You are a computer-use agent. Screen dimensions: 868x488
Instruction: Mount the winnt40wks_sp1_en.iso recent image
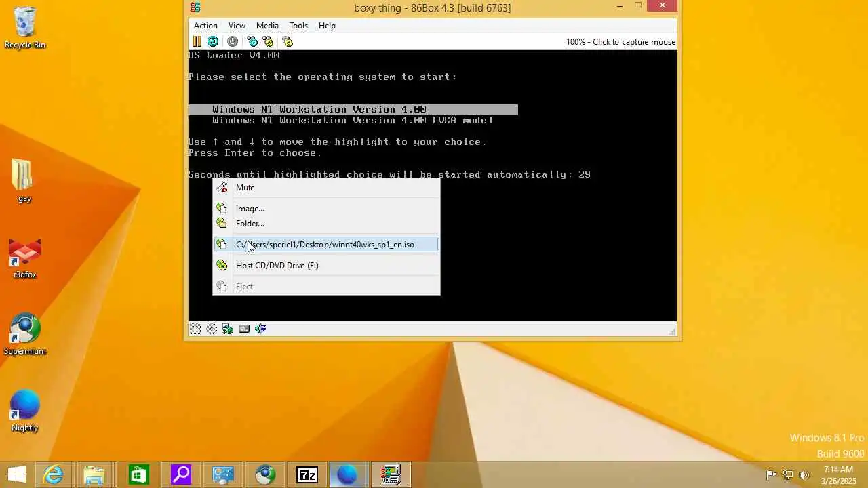pyautogui.click(x=326, y=244)
